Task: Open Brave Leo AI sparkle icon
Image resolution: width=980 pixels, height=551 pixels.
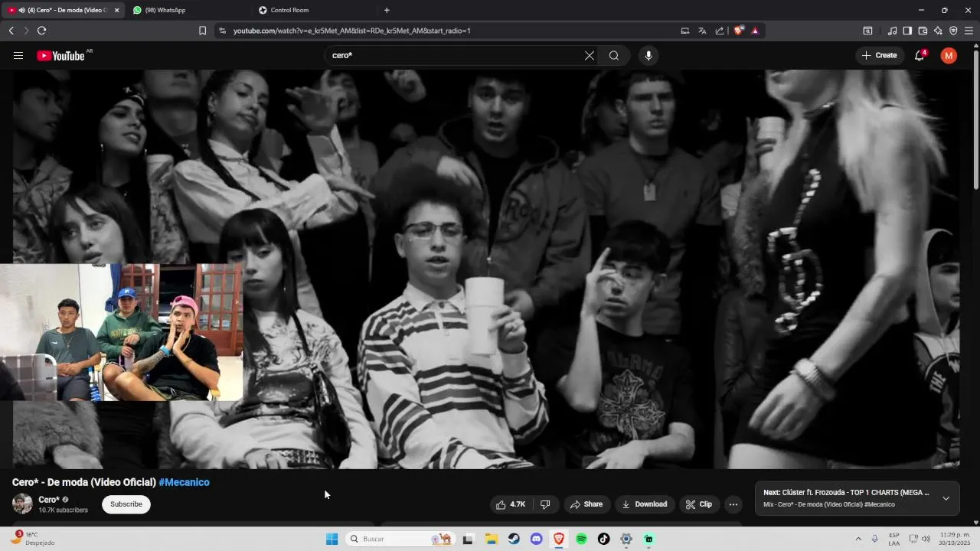Action: click(x=938, y=31)
